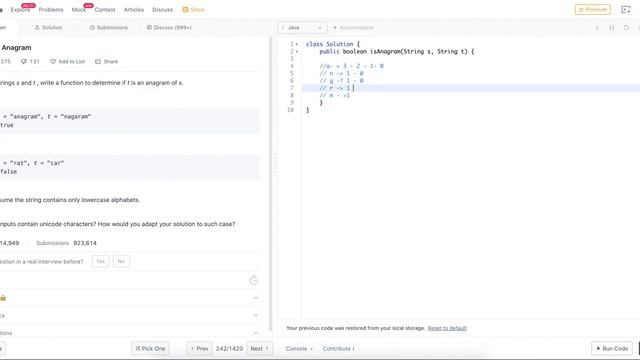This screenshot has height=360, width=640.
Task: Click the comment line '// n -> 1 - 0'
Action: tap(341, 73)
